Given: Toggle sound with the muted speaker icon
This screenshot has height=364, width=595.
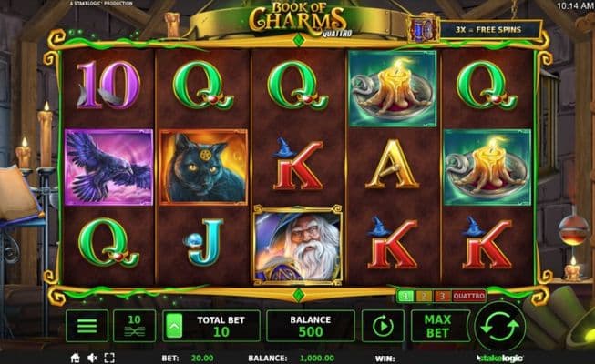Looking at the screenshot, I should [x=92, y=358].
